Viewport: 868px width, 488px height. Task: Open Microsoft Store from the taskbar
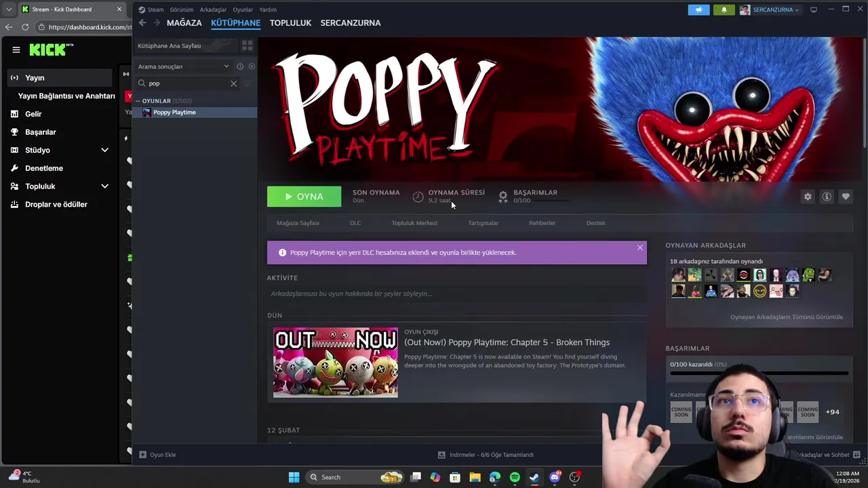pyautogui.click(x=455, y=477)
